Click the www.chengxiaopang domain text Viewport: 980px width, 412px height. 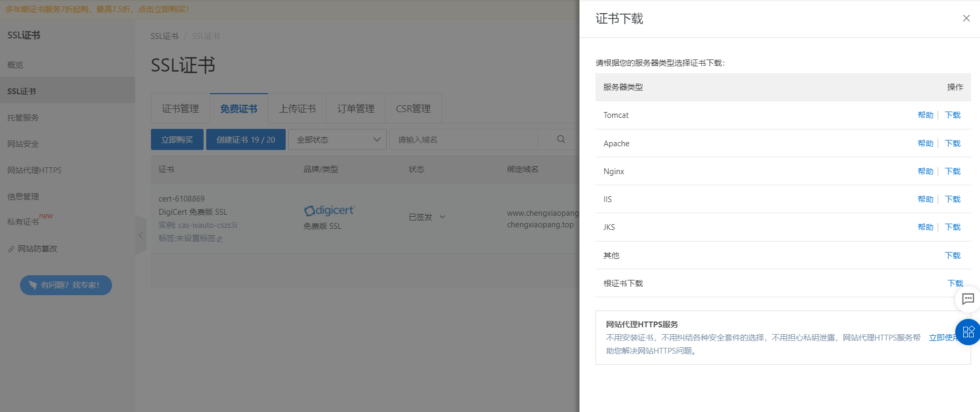pos(543,213)
